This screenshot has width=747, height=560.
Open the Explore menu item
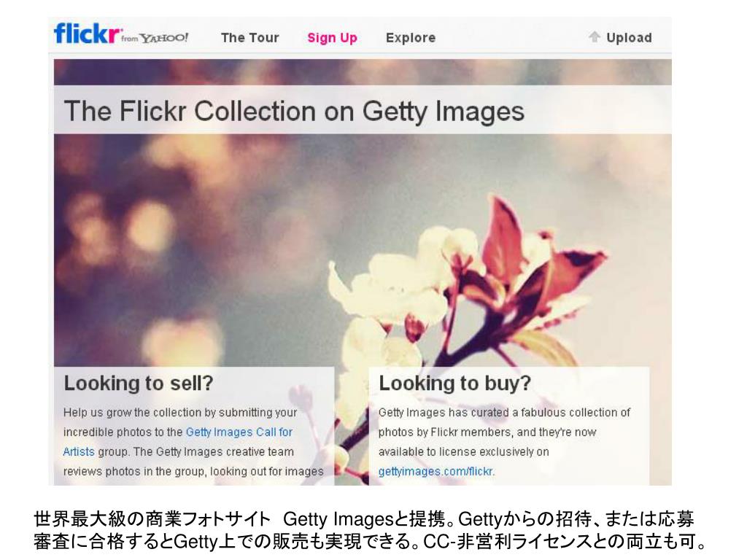[x=411, y=38]
